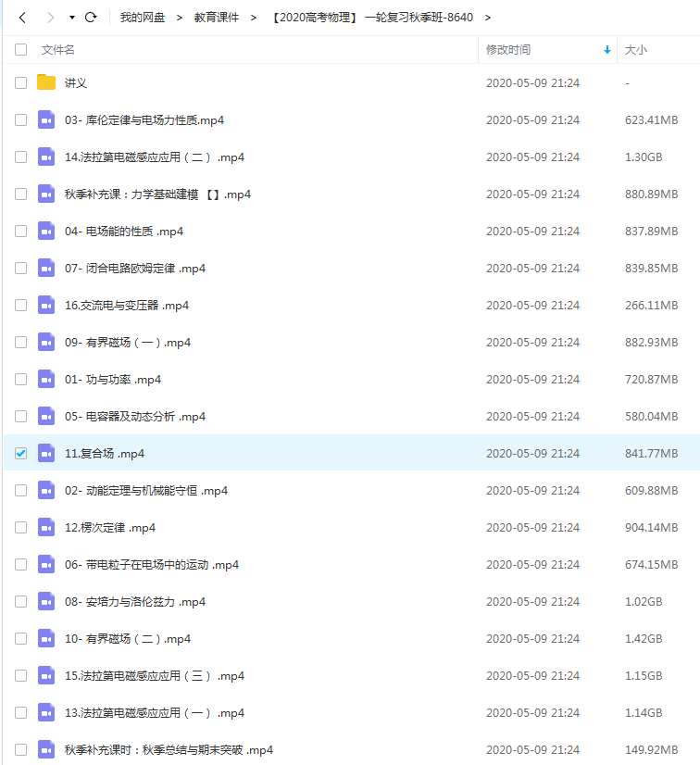Check the box for 14.法拉第电磁感应应用（二）
The height and width of the screenshot is (765, 700).
click(x=20, y=157)
